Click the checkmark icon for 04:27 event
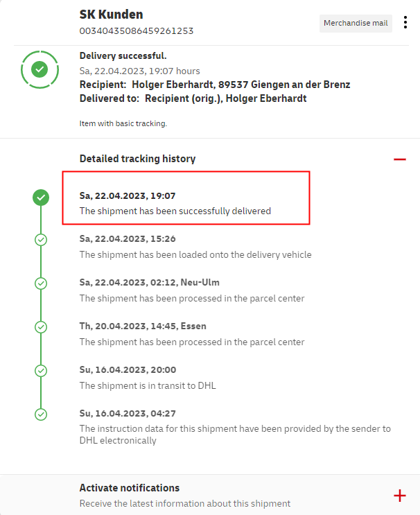The image size is (420, 515). 41,414
